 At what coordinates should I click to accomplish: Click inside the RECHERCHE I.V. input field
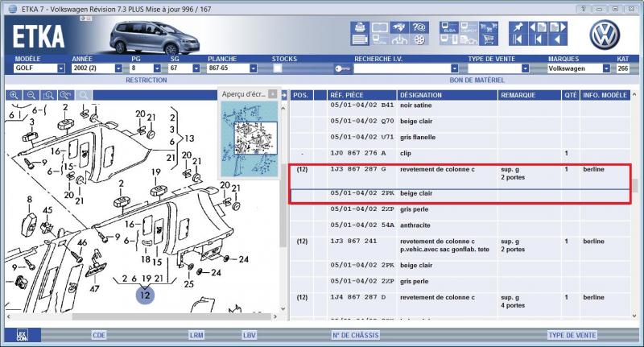click(x=402, y=68)
